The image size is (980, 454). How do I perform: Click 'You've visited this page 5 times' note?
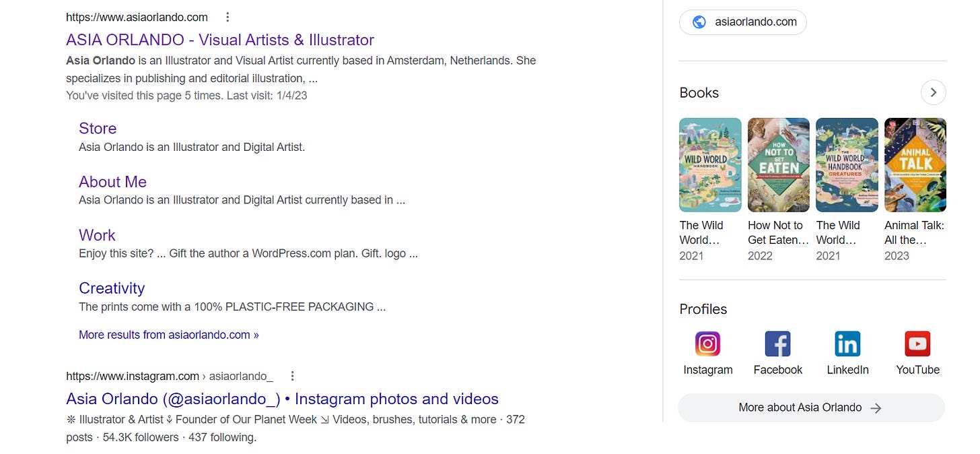click(x=186, y=96)
